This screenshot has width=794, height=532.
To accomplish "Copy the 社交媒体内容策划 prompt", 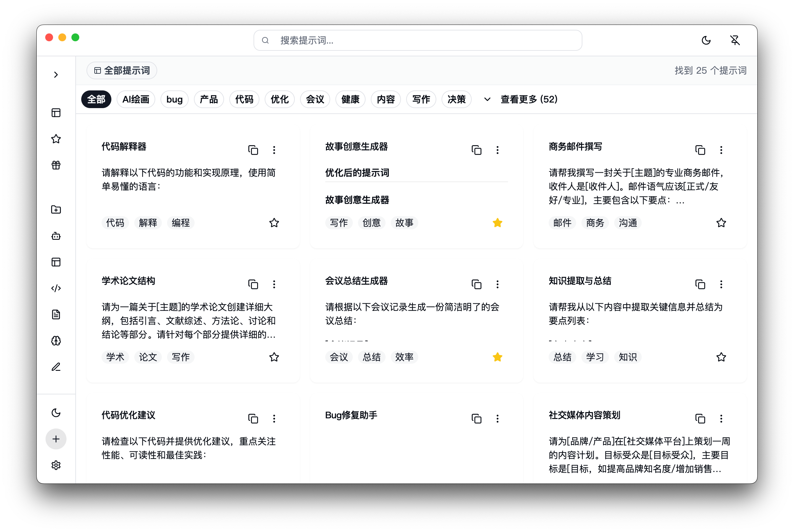I will coord(700,419).
